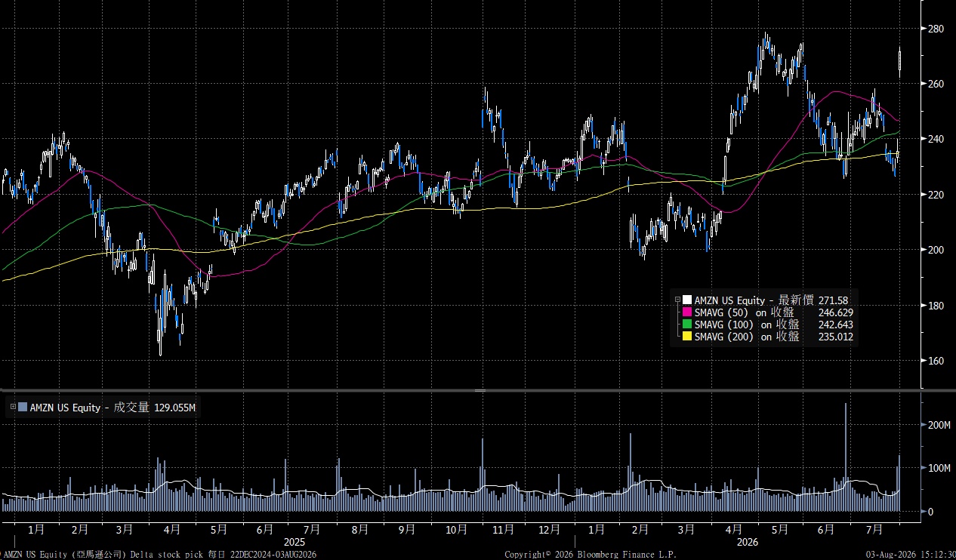
Task: Click the green SMAVG (100) color swatch
Action: pyautogui.click(x=687, y=325)
